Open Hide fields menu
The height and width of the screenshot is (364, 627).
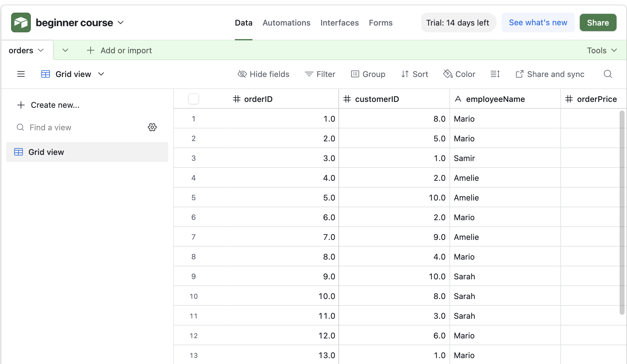coord(264,74)
